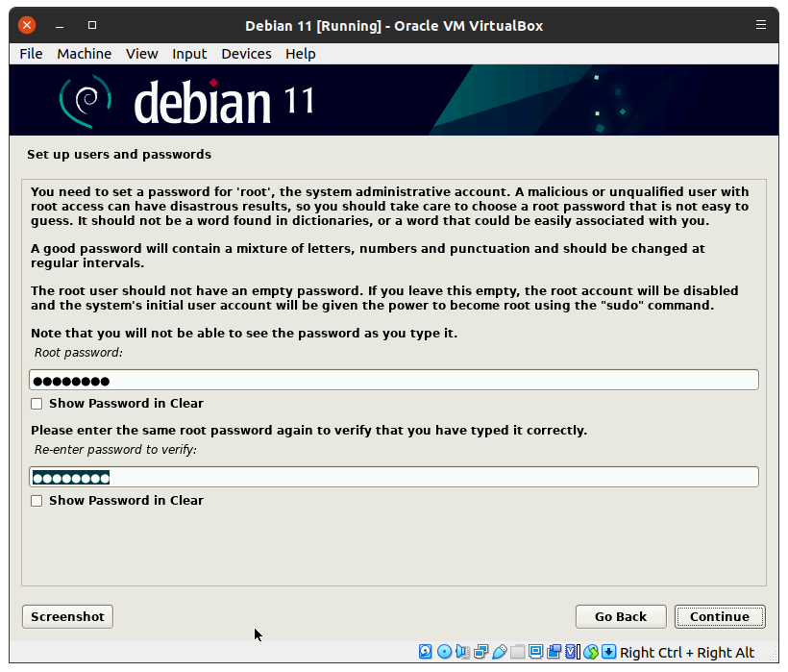Focus the Root password input field

tap(394, 381)
